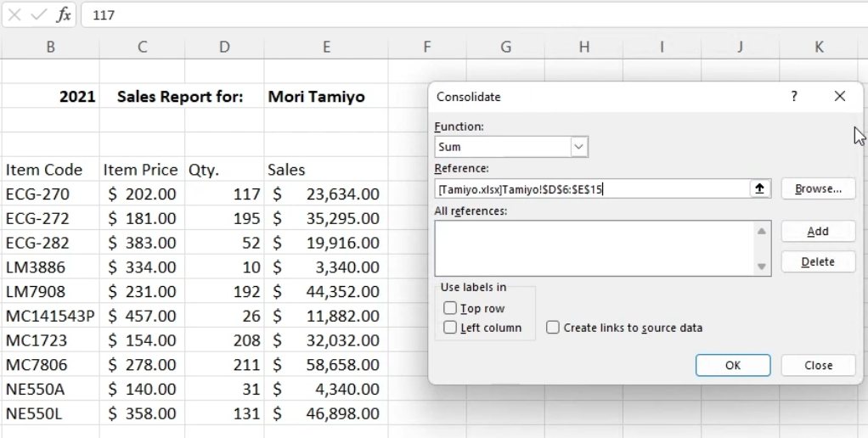Screen dimensions: 868x438
Task: Click the Browse... button
Action: [x=818, y=188]
